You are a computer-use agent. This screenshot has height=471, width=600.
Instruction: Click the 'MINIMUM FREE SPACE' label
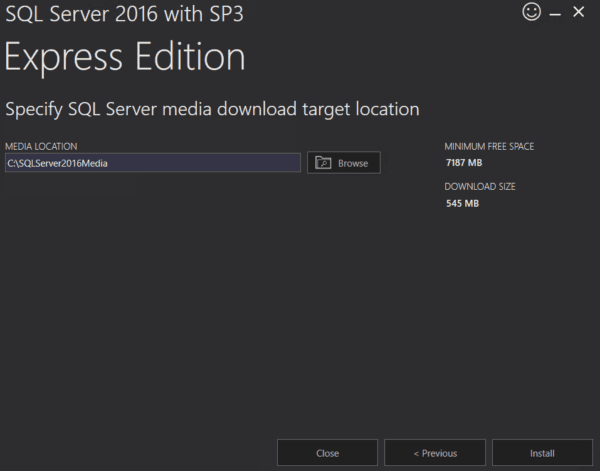coord(489,147)
